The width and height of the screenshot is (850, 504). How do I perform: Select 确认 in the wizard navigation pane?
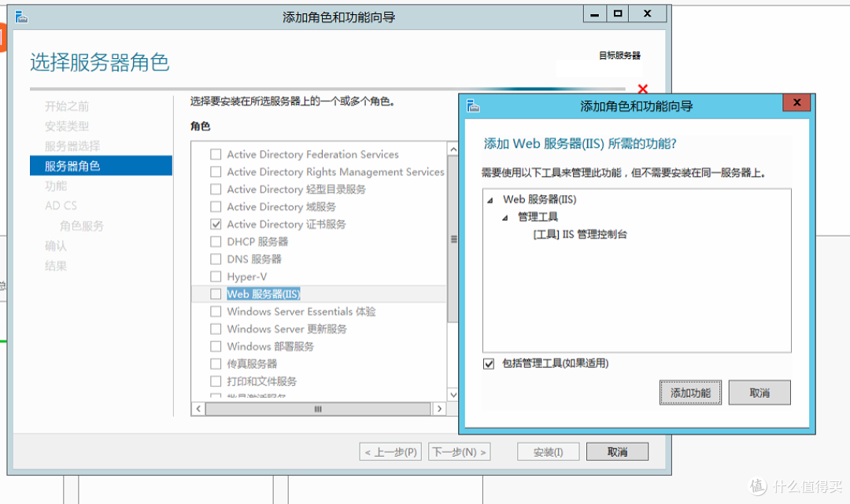pyautogui.click(x=57, y=245)
